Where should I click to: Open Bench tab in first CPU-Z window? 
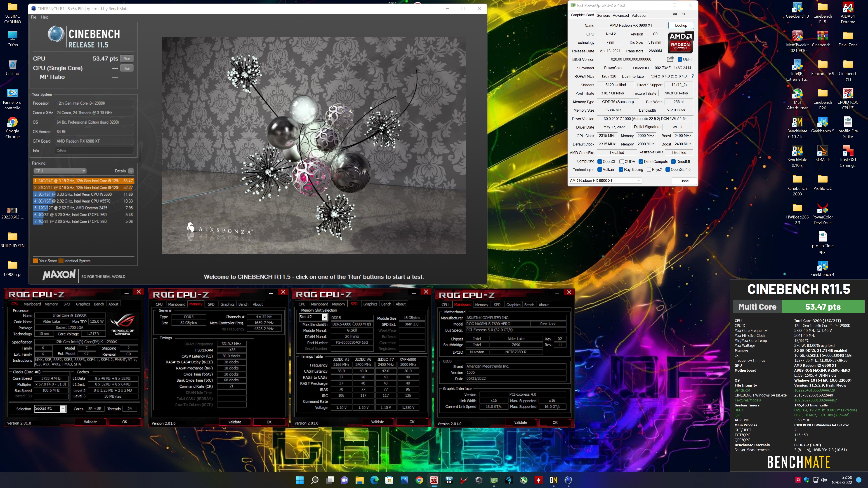(x=99, y=304)
